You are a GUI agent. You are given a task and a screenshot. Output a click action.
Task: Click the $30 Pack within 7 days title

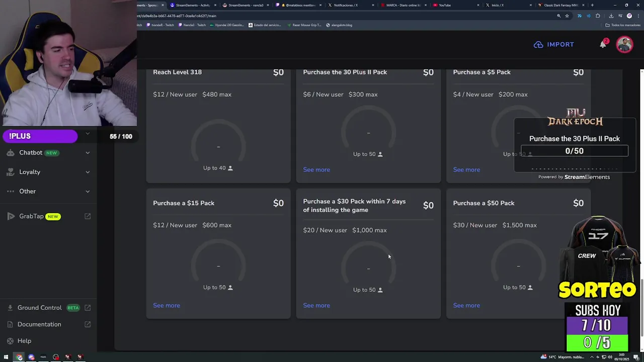tap(354, 206)
